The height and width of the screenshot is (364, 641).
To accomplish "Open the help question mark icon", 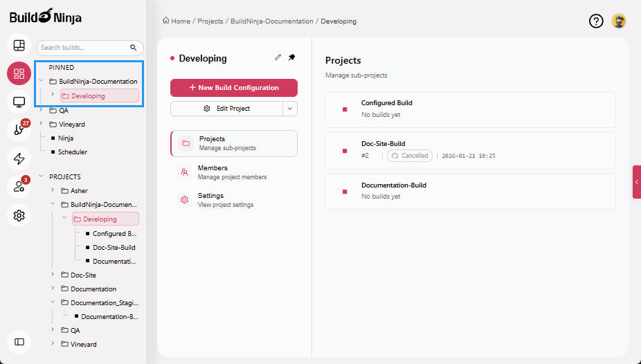I will coord(596,21).
